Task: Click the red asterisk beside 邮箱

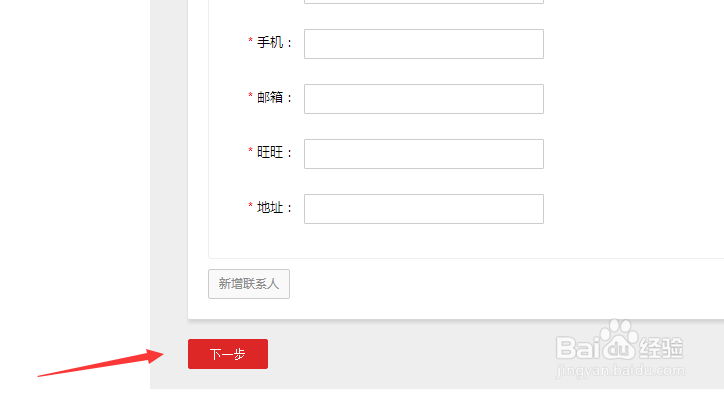Action: (250, 96)
